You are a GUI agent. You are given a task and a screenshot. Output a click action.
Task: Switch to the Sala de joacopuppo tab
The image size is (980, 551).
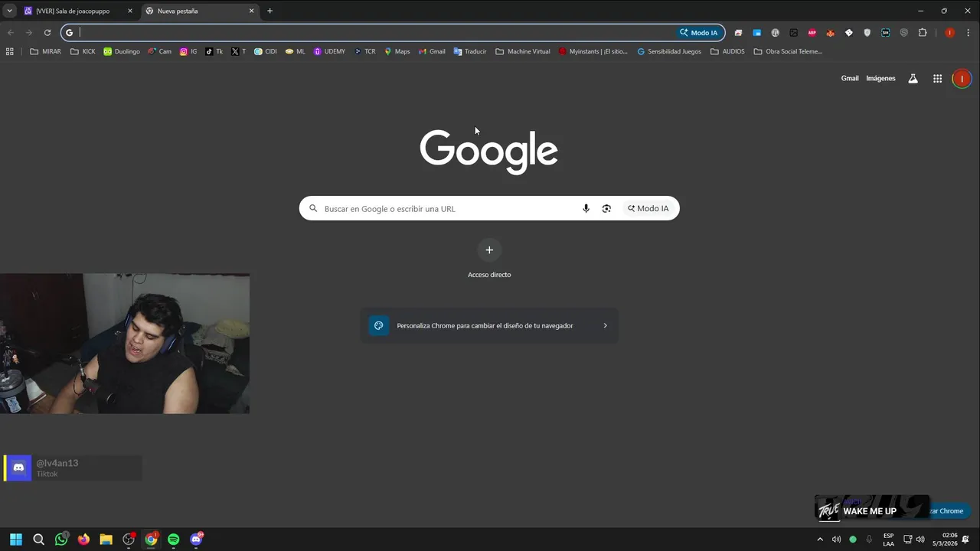pos(77,11)
